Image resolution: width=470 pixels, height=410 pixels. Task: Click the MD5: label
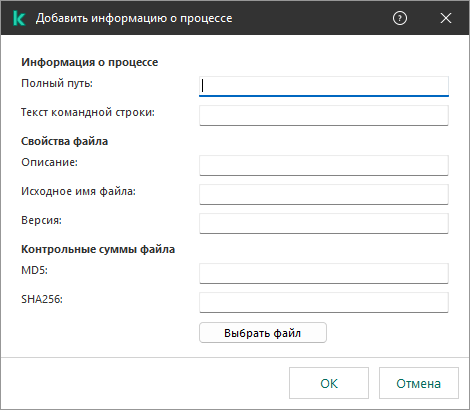34,270
